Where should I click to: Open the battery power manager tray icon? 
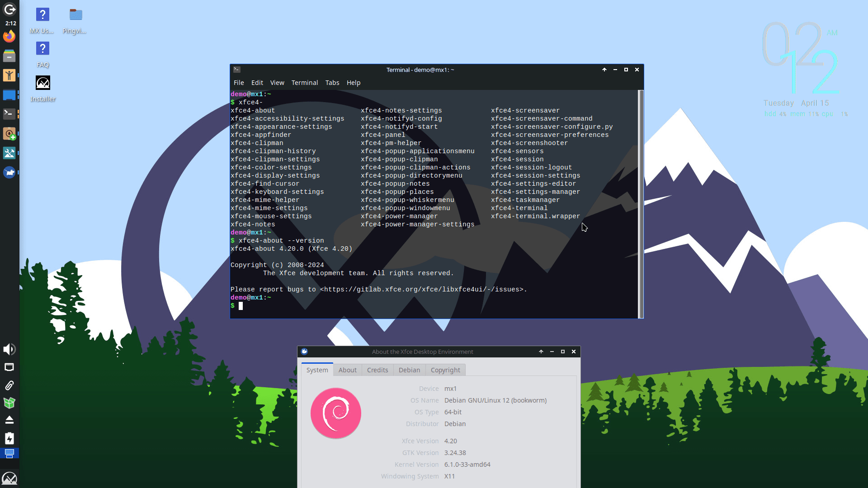click(9, 438)
